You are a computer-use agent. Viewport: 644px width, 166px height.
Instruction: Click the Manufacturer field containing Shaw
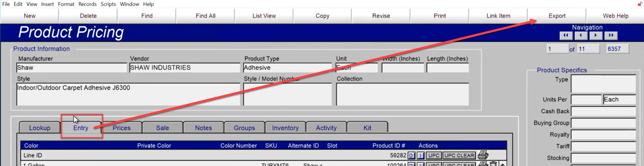pyautogui.click(x=72, y=68)
